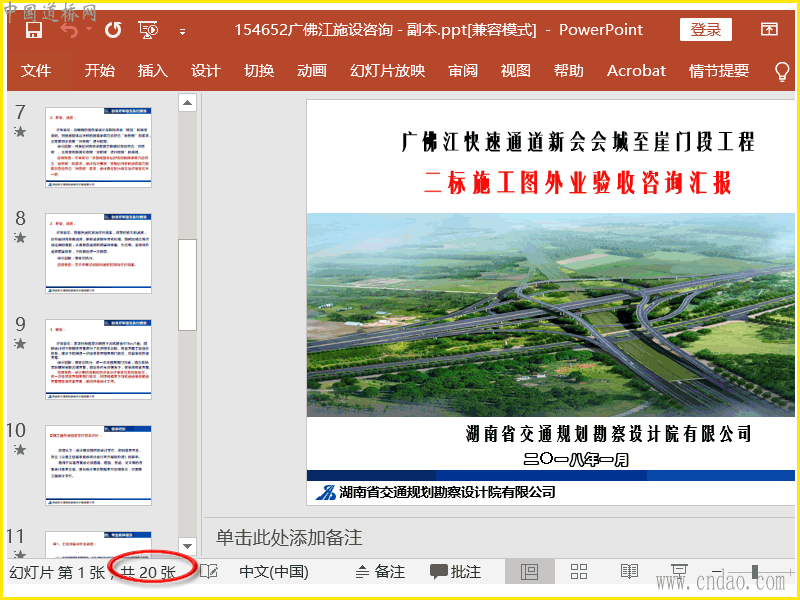Click animation star icon under slide 8

point(20,238)
